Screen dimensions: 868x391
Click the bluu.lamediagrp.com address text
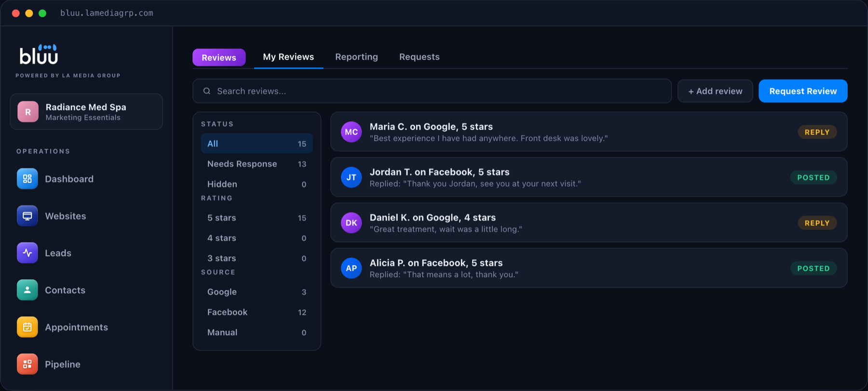point(107,13)
